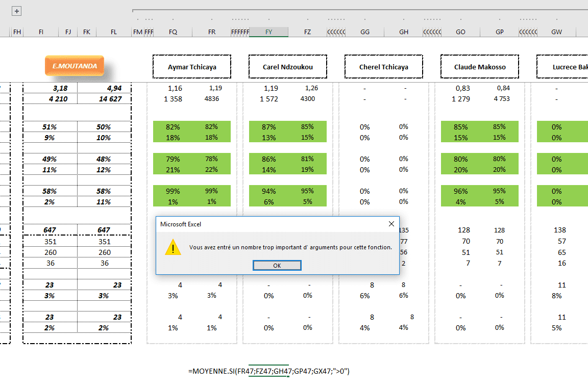Expand the column outline group plus button
The image size is (588, 390).
(17, 11)
